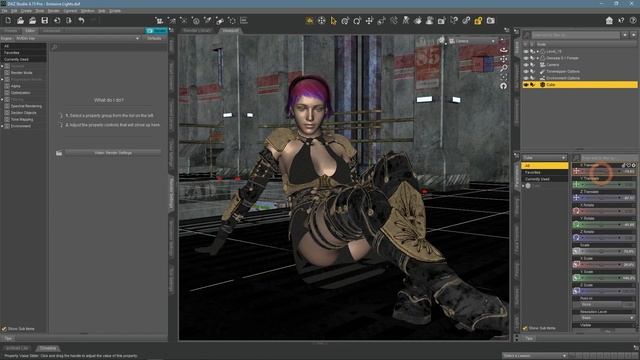Click the New Scene icon

tap(8, 20)
